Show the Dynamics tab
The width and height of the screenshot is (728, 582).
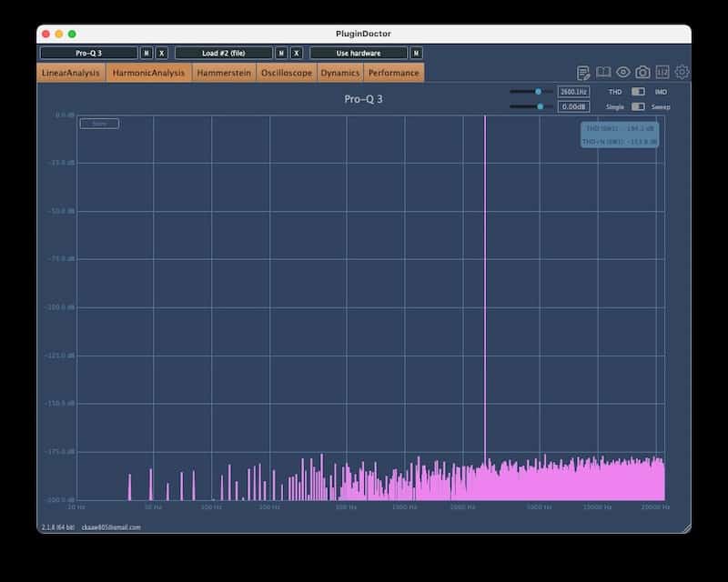pyautogui.click(x=339, y=73)
